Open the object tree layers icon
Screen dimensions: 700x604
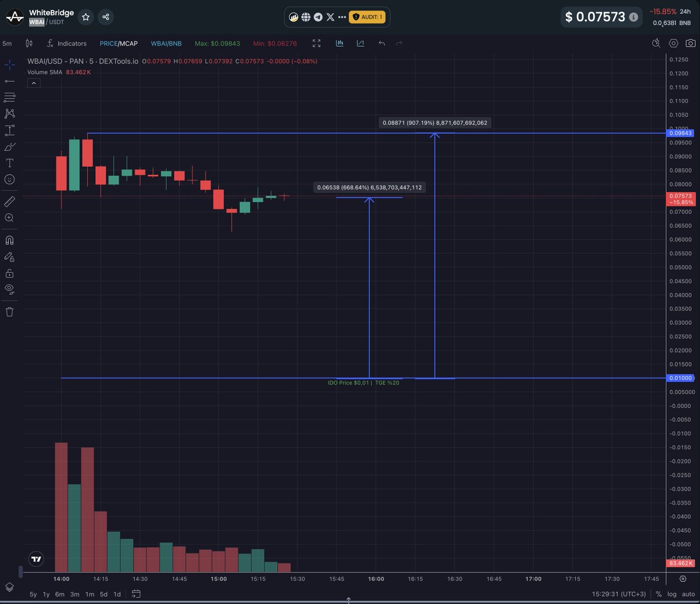click(9, 587)
